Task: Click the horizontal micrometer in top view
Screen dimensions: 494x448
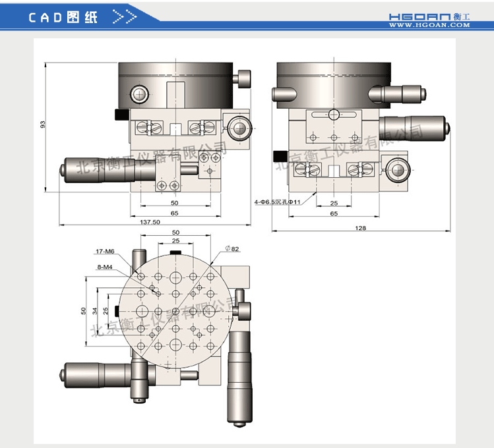Action: [96, 373]
